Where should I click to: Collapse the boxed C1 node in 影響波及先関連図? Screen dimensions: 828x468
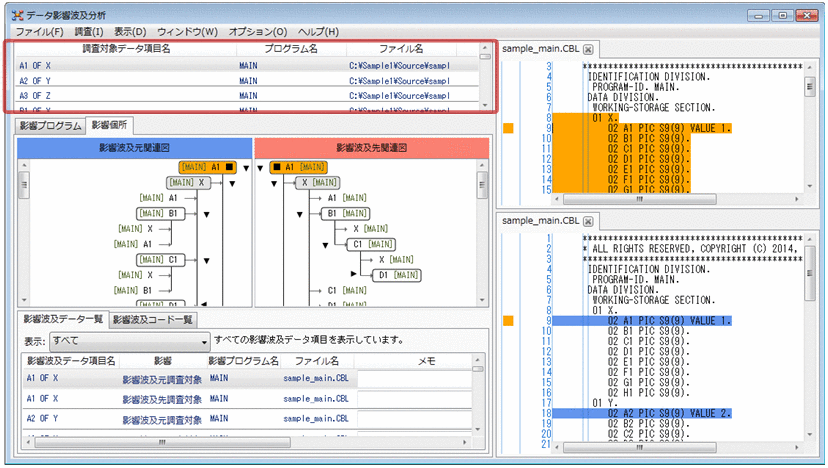[325, 245]
